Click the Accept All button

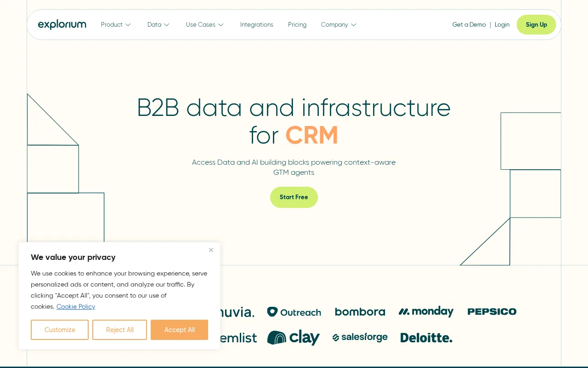180,330
